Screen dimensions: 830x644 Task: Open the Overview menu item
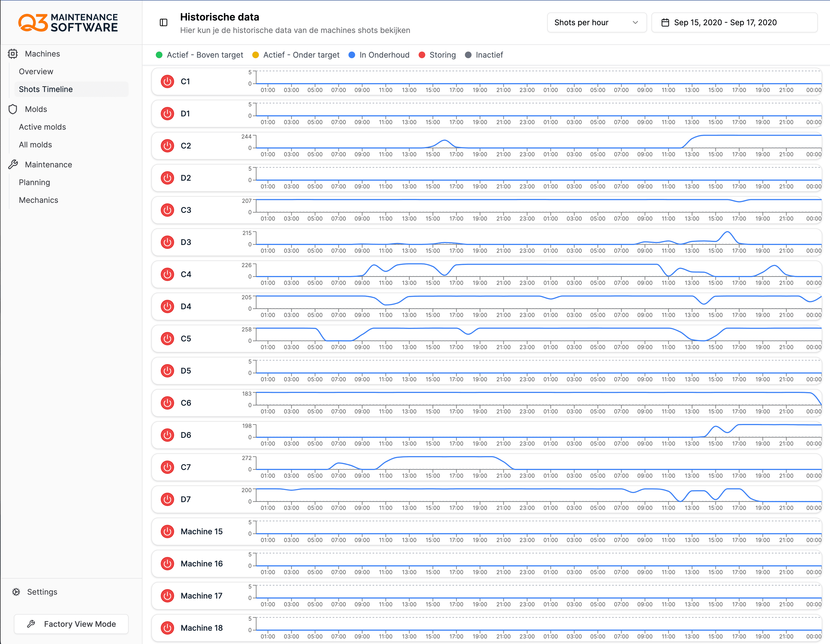(36, 71)
